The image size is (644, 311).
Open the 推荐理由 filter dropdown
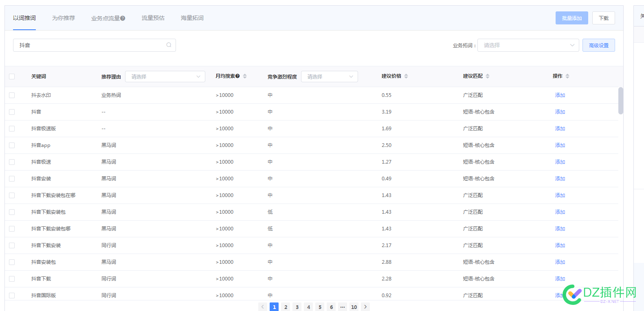(x=165, y=77)
